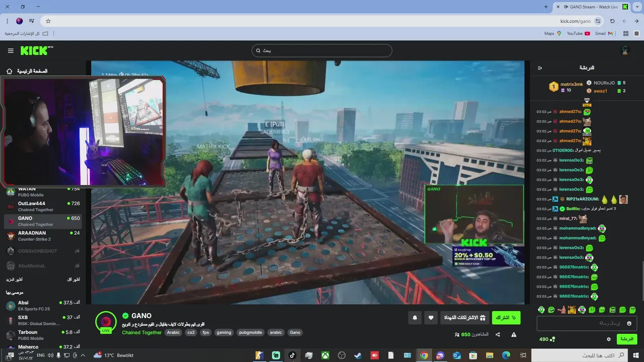Open the all bookmarks folder

(x=27, y=34)
